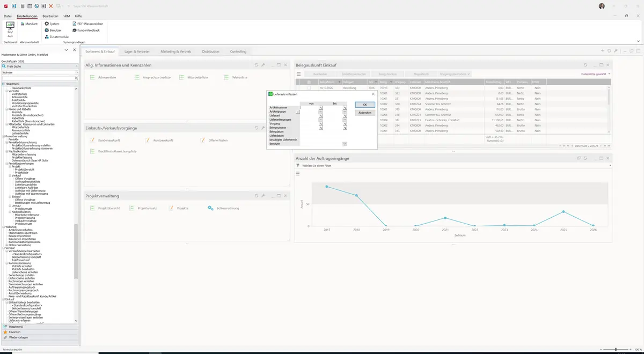Open the Hilfe ribbon tab
This screenshot has width=644, height=354.
pos(78,16)
